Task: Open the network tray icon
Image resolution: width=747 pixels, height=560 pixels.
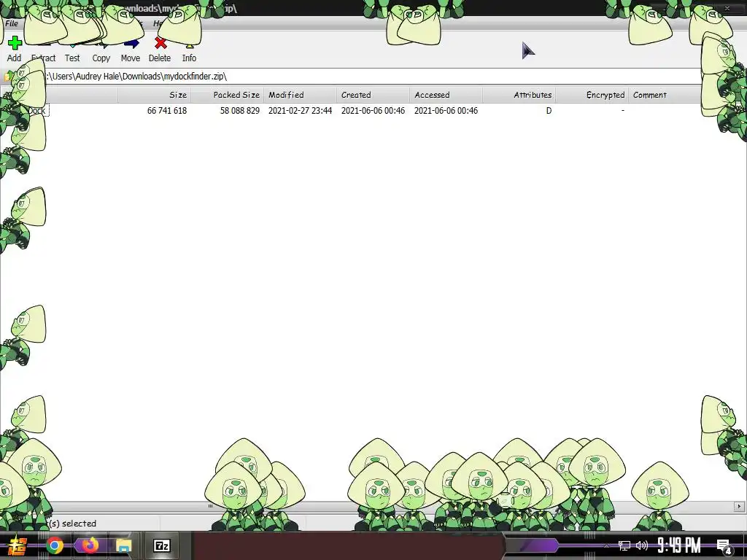Action: [x=624, y=545]
